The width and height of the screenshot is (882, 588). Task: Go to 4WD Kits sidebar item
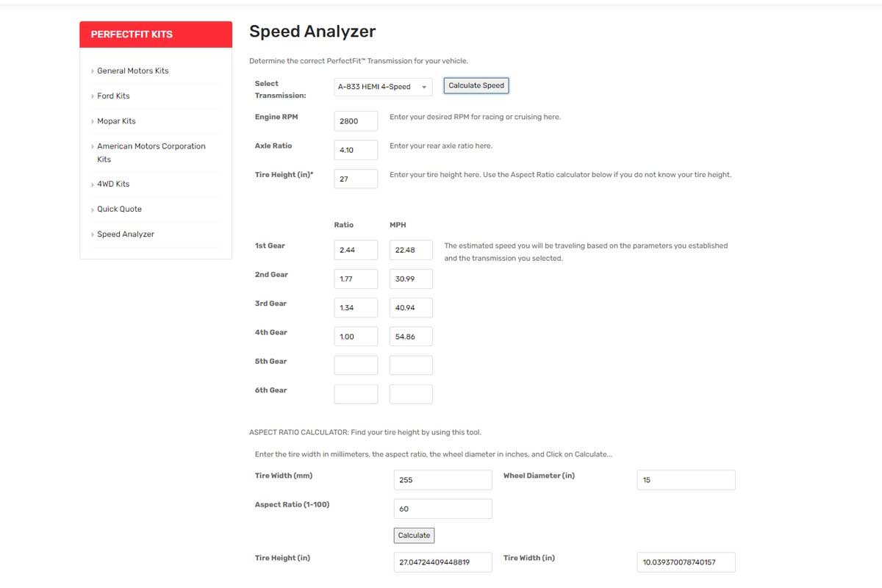coord(113,184)
